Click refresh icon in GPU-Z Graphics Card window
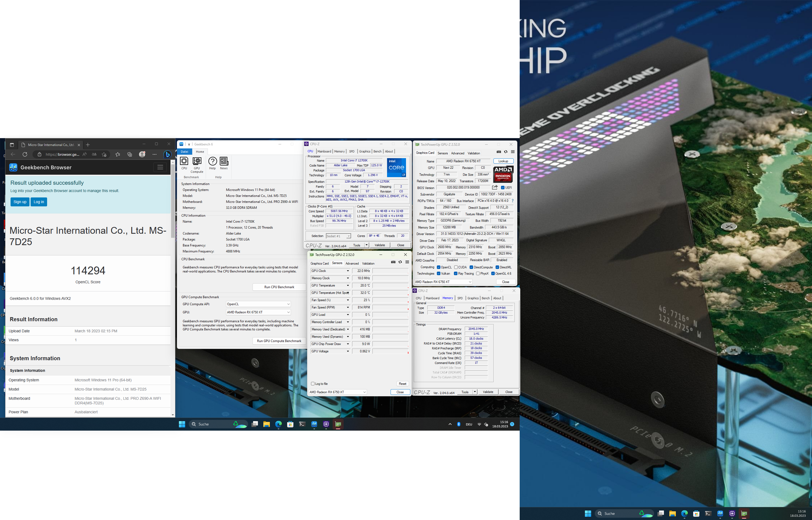The image size is (812, 520). click(x=506, y=152)
